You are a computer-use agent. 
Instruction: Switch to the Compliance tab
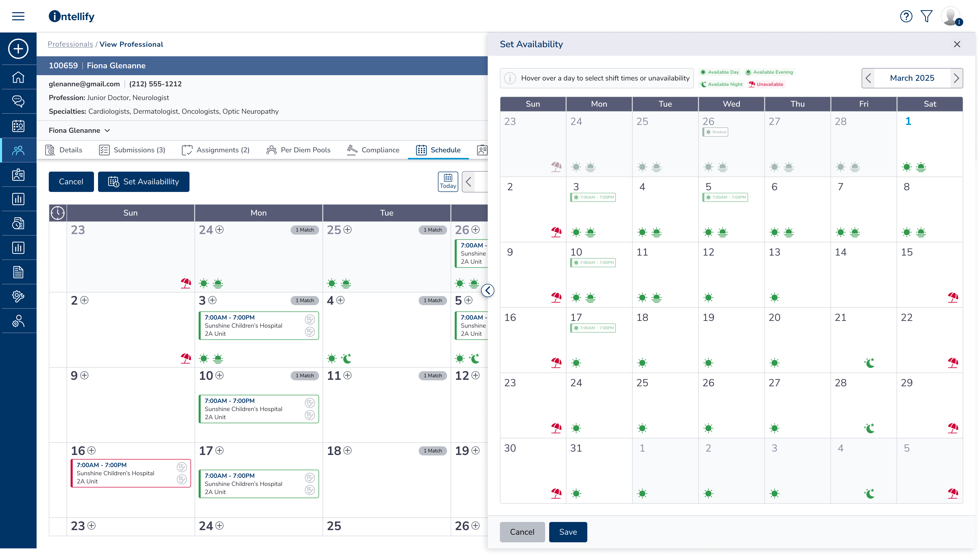380,150
